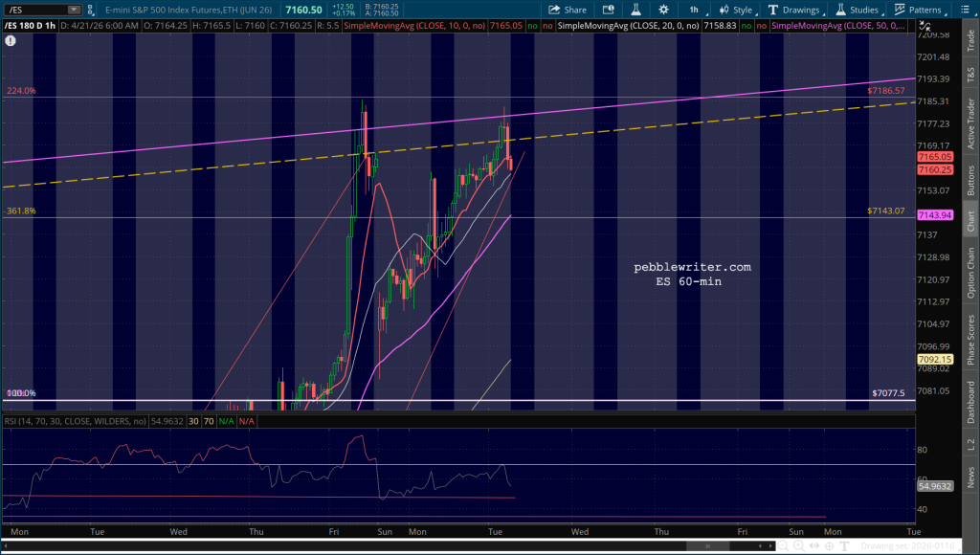This screenshot has width=980, height=555.
Task: Click the RSI oversold 30 value label
Action: 193,421
